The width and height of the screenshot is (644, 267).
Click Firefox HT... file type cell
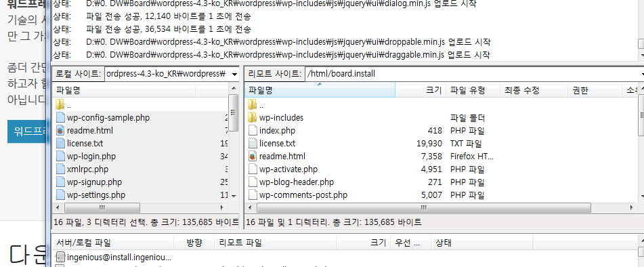(x=472, y=156)
